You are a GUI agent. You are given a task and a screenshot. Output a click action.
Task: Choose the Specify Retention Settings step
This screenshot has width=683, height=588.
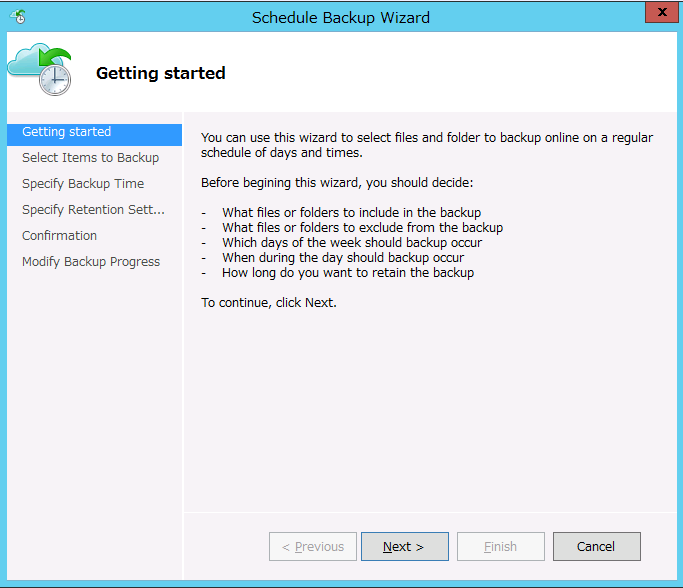click(x=93, y=210)
